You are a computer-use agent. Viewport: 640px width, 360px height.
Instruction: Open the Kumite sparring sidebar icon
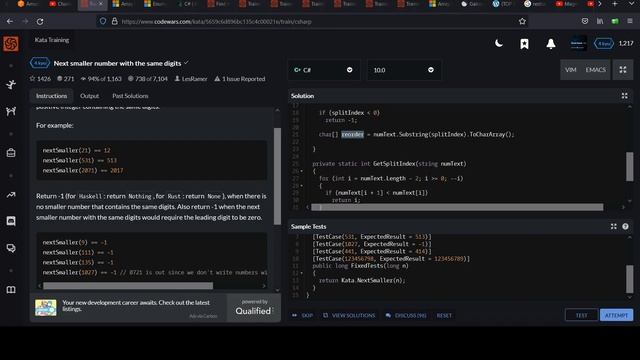pos(11,111)
